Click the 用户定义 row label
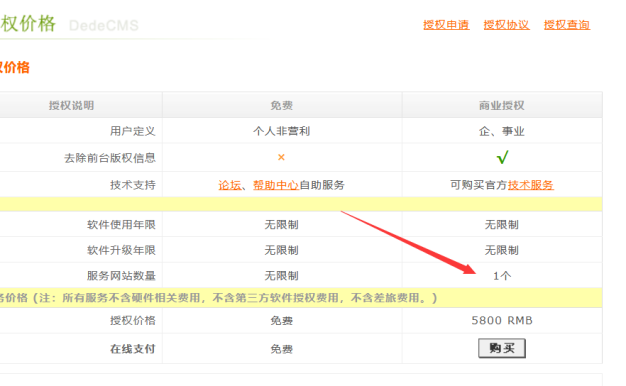Image resolution: width=626 pixels, height=386 pixels. [133, 131]
